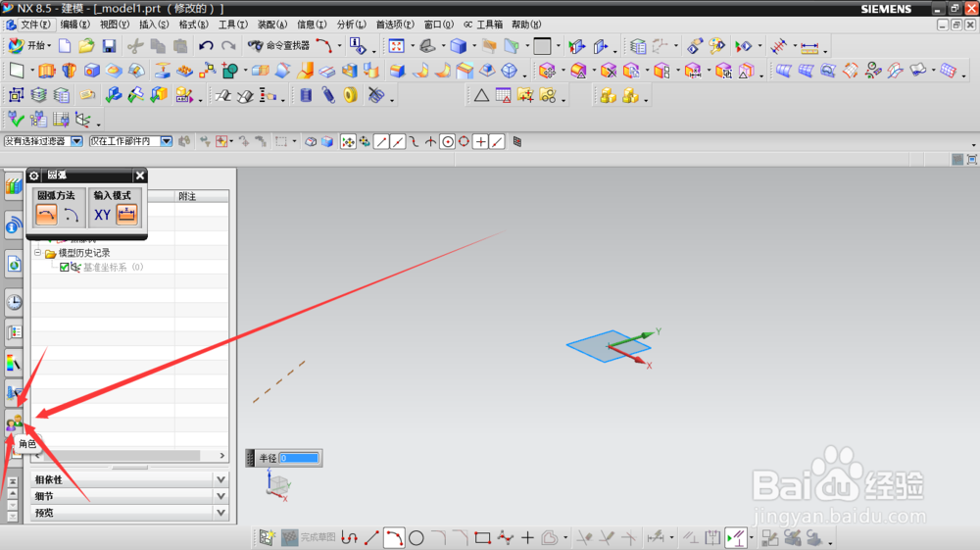Open the 视图(V) menu
This screenshot has height=550, width=980.
[115, 25]
